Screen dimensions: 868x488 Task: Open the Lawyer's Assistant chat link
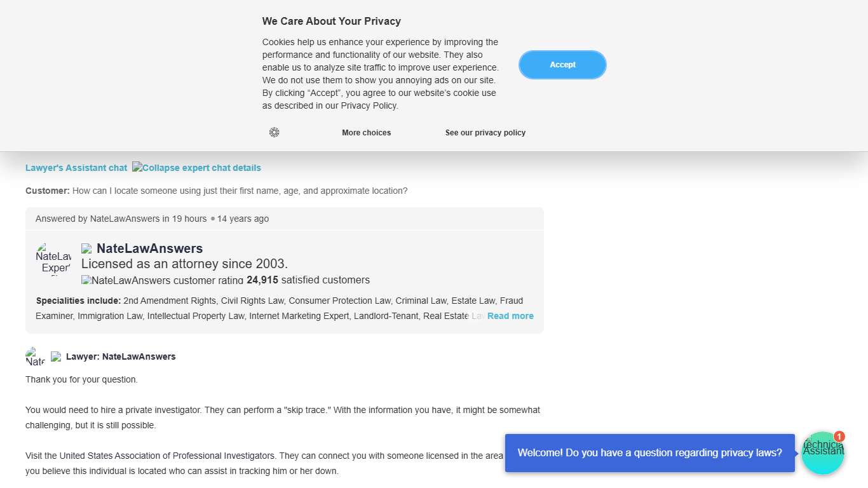(x=76, y=168)
